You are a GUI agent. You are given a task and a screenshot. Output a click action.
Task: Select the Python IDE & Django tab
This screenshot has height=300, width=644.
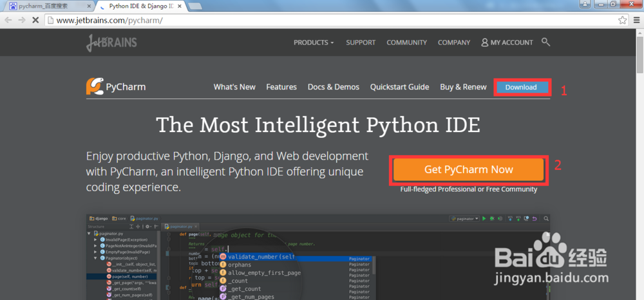point(141,6)
